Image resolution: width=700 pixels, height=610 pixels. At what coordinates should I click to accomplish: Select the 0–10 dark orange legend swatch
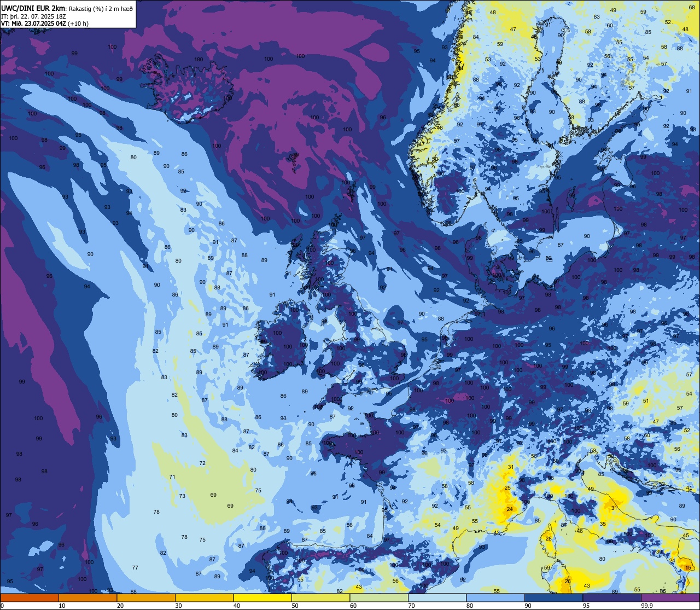coord(30,597)
